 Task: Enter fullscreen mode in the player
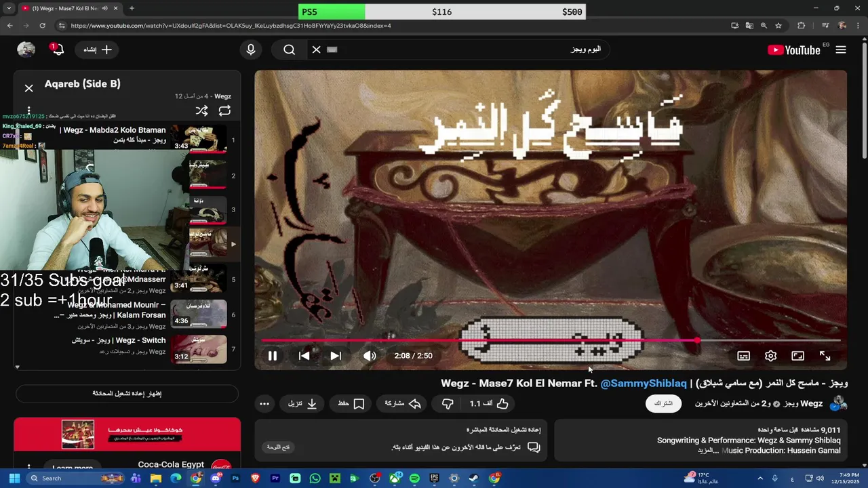pos(825,356)
